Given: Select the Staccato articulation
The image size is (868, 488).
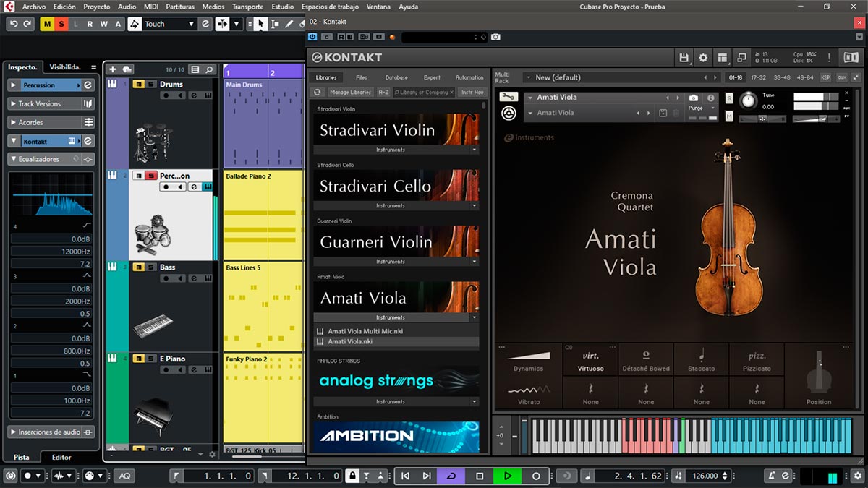Looking at the screenshot, I should point(702,360).
